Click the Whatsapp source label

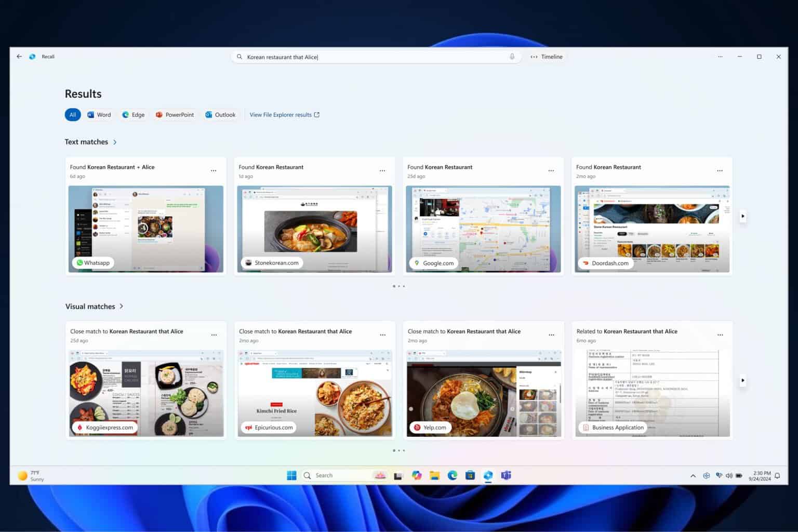93,263
